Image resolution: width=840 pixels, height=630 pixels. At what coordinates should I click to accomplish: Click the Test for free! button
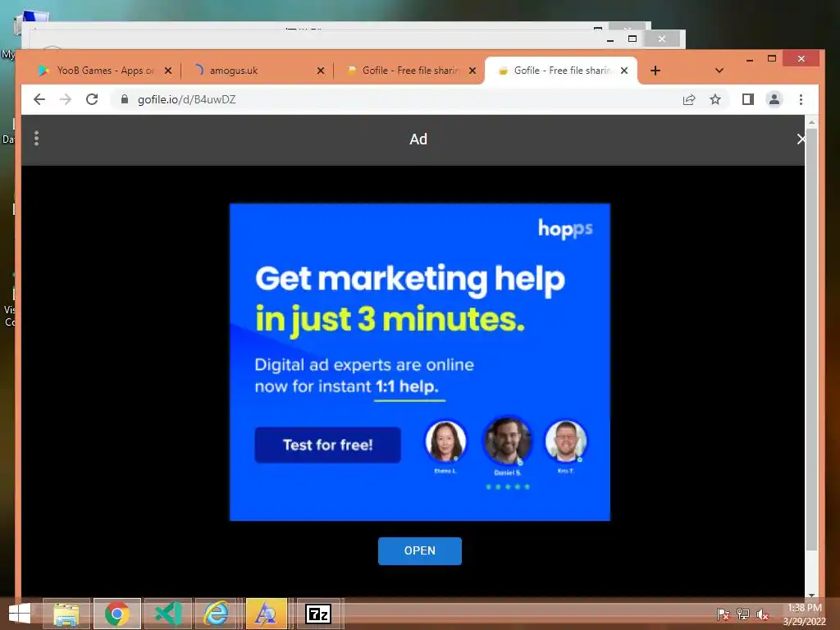tap(327, 445)
